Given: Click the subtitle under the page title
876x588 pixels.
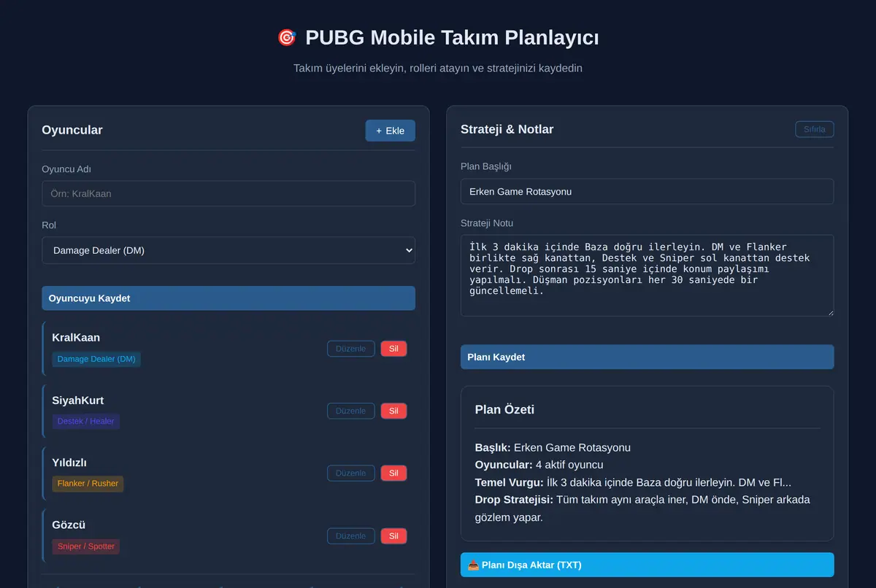Looking at the screenshot, I should tap(438, 68).
